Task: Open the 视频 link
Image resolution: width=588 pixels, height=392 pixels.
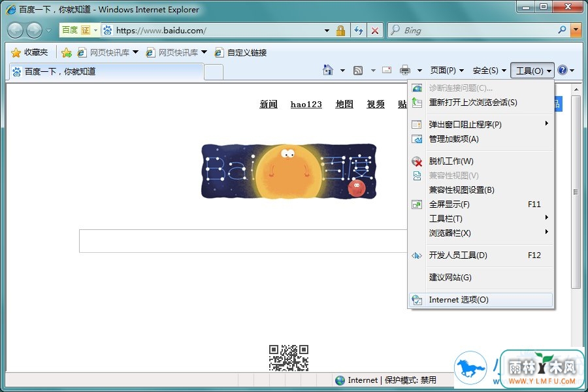Action: click(376, 105)
